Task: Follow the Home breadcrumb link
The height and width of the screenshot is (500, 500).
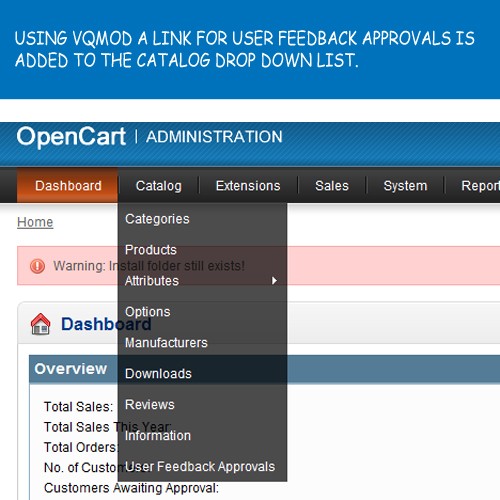Action: 35,222
